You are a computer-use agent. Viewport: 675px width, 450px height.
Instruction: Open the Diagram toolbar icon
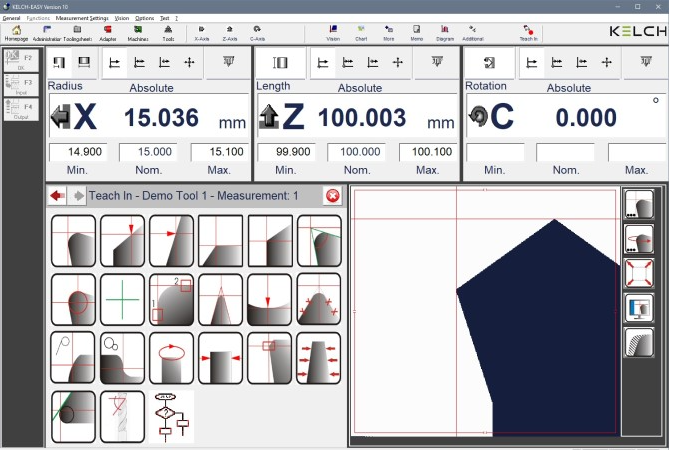click(445, 33)
